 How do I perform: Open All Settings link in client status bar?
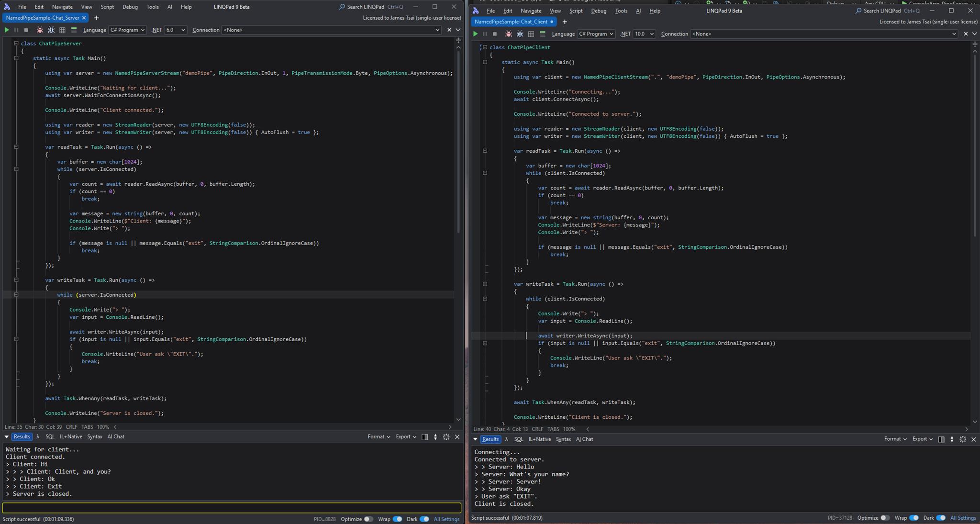pyautogui.click(x=963, y=518)
